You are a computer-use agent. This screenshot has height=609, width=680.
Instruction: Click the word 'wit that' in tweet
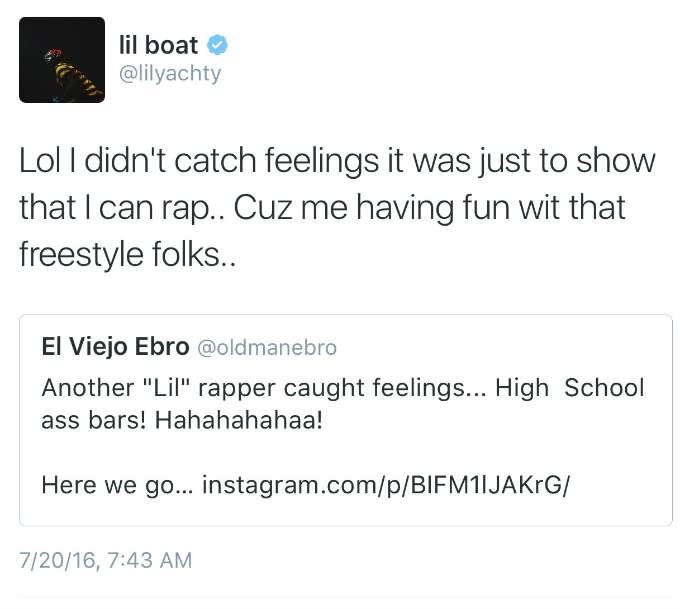572,207
